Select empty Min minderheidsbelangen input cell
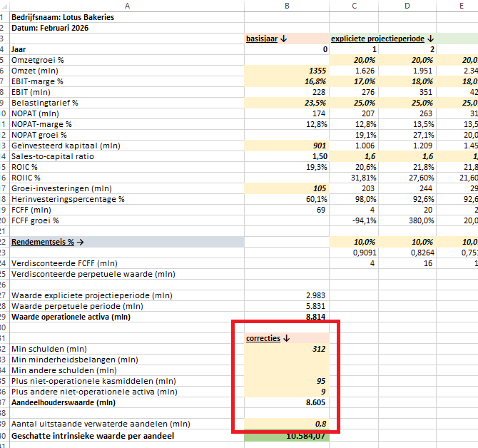 coord(287,360)
